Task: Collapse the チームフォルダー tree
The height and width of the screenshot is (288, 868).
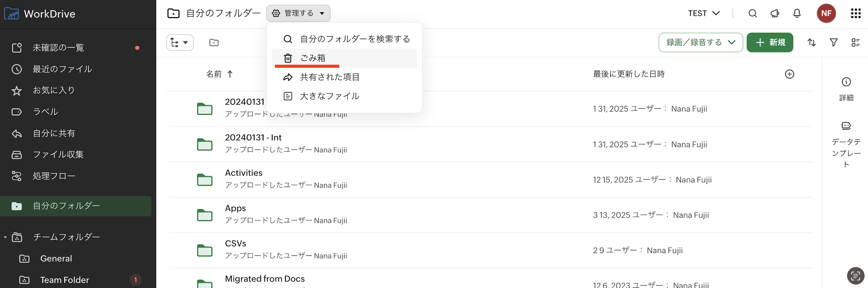Action: click(5, 237)
